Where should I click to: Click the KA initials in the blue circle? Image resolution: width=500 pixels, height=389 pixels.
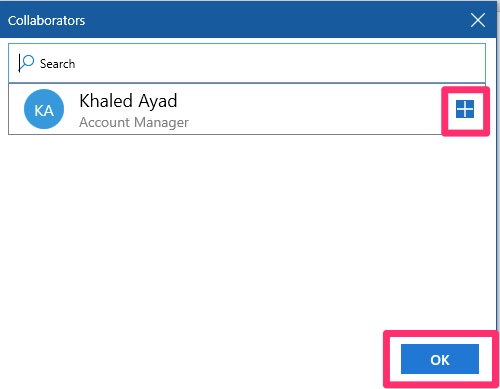[44, 110]
